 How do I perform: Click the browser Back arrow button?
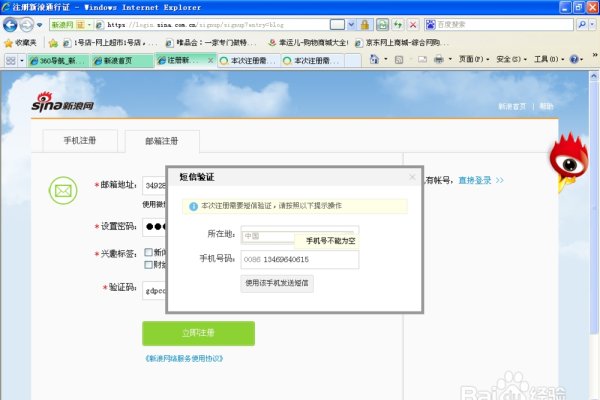pyautogui.click(x=10, y=25)
